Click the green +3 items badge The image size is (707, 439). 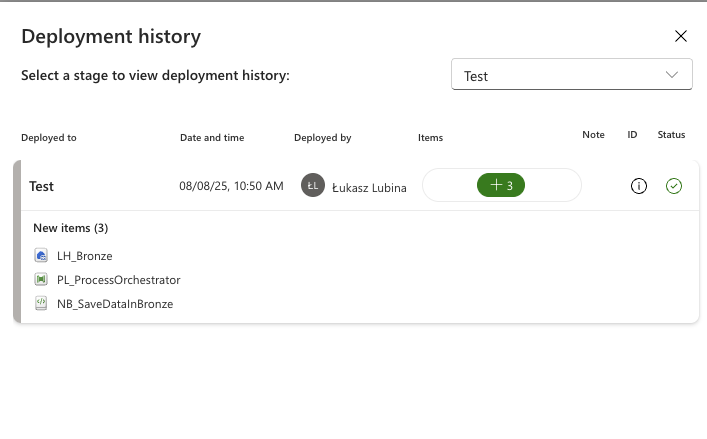(501, 185)
